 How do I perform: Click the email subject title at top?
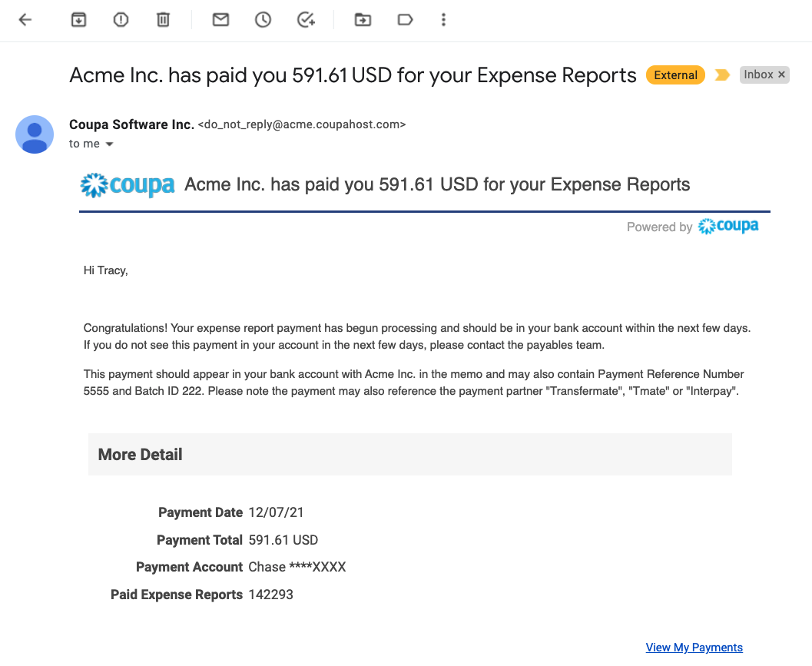click(x=353, y=75)
